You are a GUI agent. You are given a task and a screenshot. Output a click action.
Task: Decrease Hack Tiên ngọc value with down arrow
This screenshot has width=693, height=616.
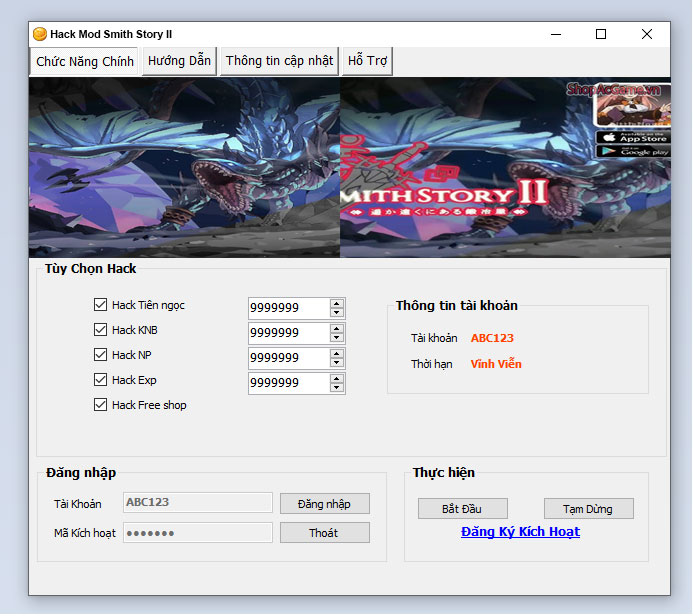click(337, 312)
